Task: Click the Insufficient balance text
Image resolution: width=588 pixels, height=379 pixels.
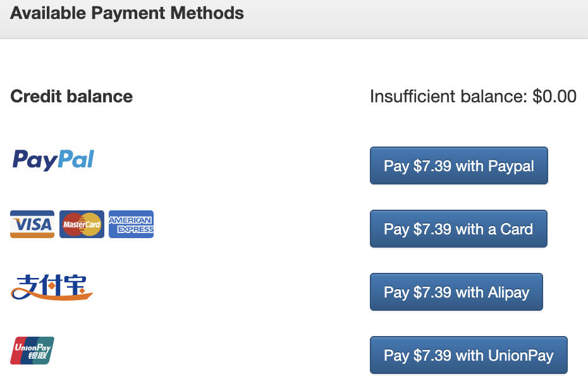Action: (x=449, y=97)
